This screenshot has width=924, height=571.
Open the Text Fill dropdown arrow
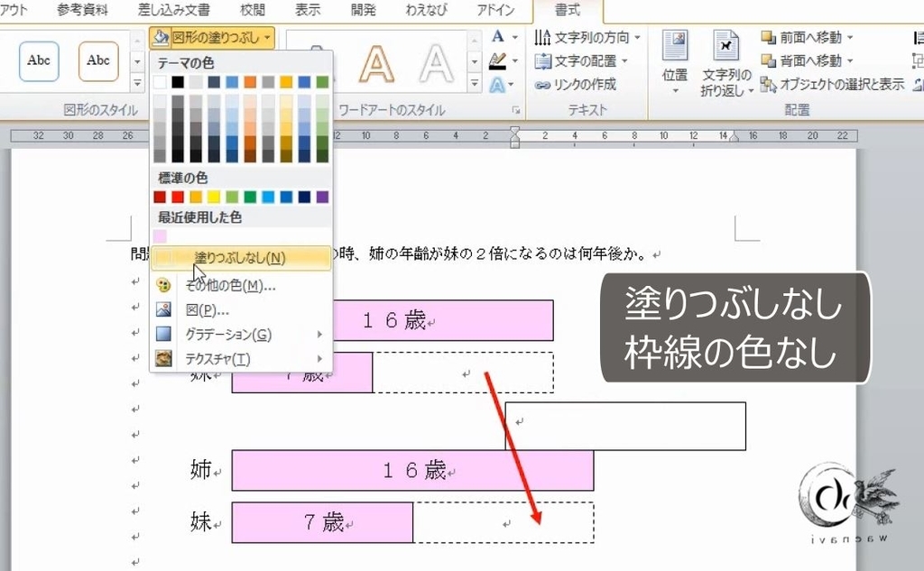(x=514, y=37)
